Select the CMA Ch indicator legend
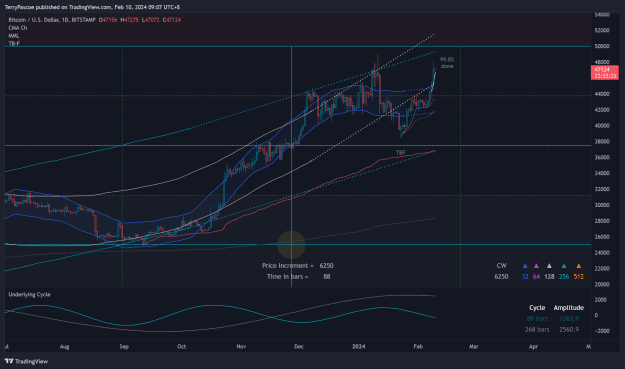625x369 pixels. click(18, 28)
